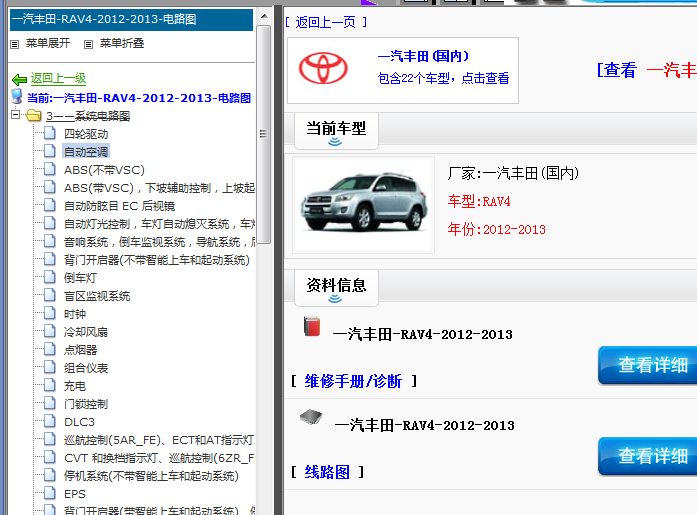Click the 返回上一页 link
Screen dimensions: 697x515
(x=326, y=22)
